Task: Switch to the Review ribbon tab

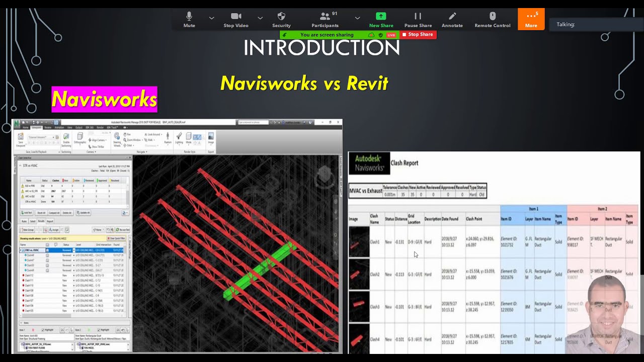Action: point(48,128)
